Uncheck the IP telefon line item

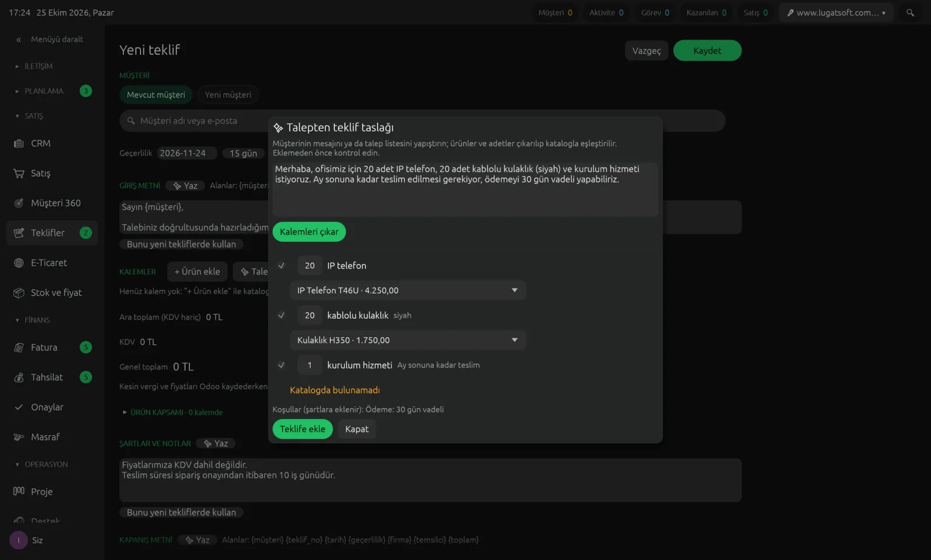(281, 266)
